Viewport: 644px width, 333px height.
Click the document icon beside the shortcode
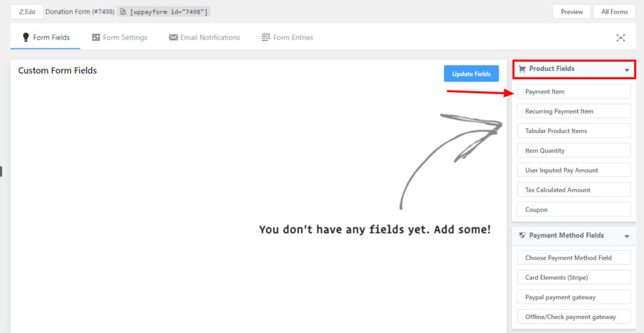(x=123, y=12)
